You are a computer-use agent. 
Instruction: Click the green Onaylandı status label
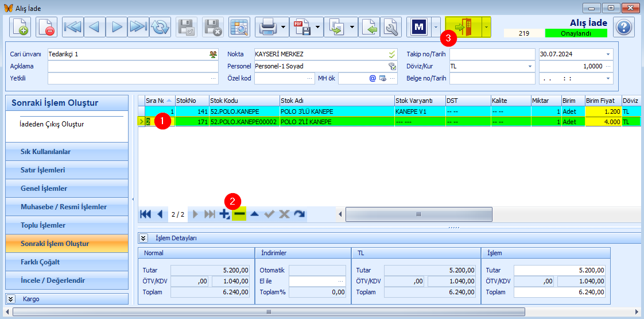tap(576, 34)
